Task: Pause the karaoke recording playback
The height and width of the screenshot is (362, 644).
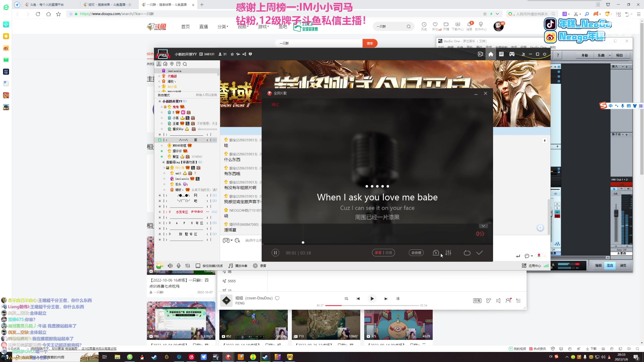Action: pyautogui.click(x=275, y=253)
